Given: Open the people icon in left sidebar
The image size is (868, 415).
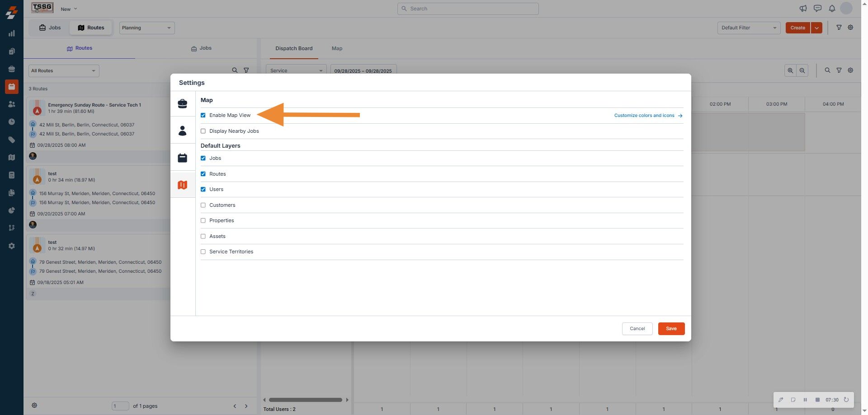Looking at the screenshot, I should click(12, 104).
